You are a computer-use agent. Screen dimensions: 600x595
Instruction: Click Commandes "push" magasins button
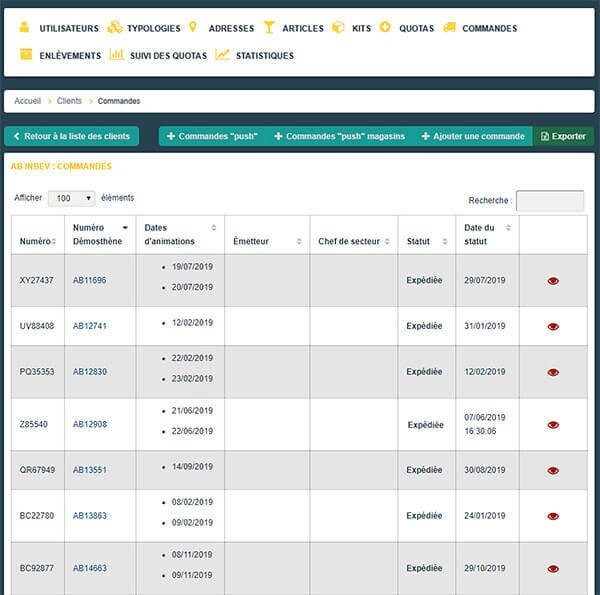tap(339, 136)
